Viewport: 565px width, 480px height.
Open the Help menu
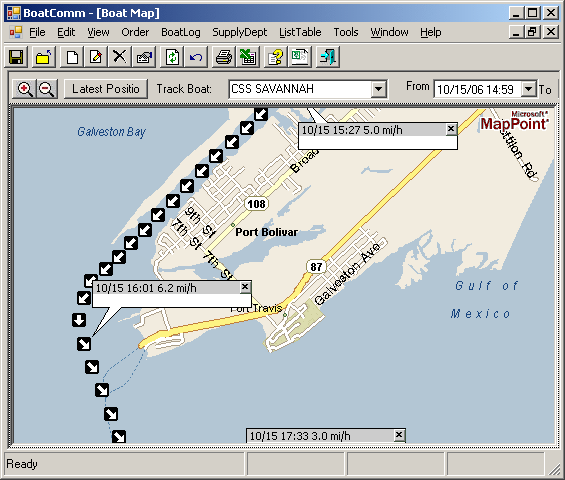pyautogui.click(x=431, y=32)
